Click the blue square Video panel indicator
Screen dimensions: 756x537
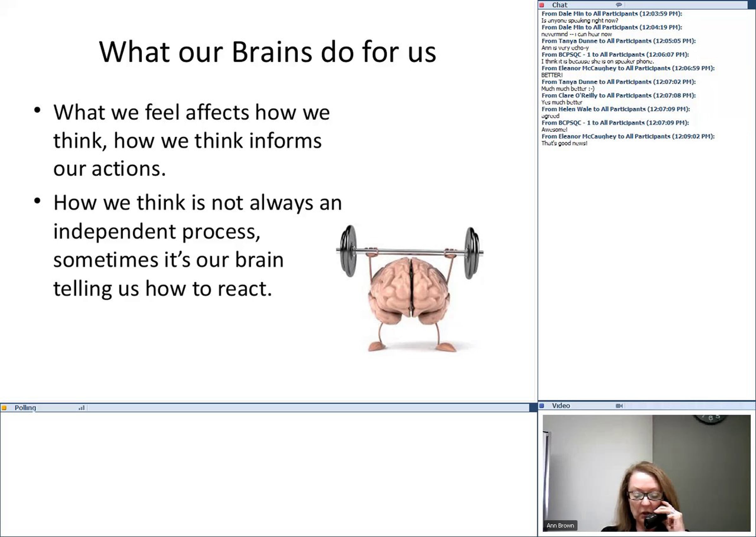click(x=541, y=405)
